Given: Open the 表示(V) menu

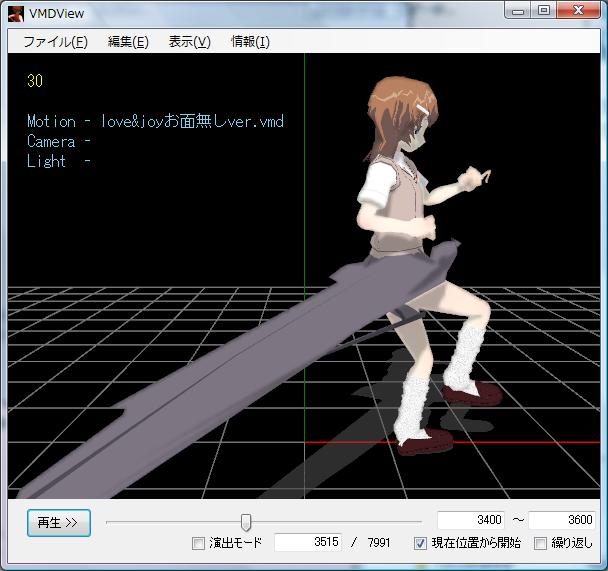Looking at the screenshot, I should 189,41.
